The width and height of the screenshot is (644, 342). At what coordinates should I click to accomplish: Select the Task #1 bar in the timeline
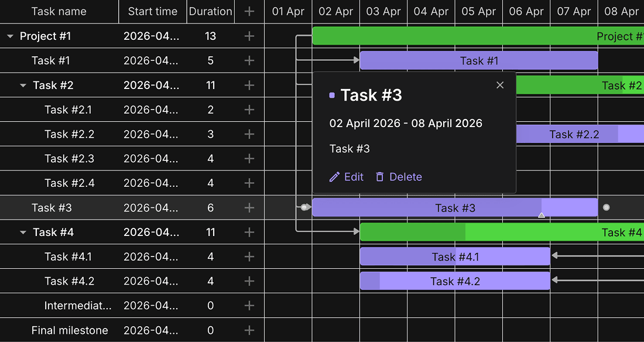pos(479,60)
